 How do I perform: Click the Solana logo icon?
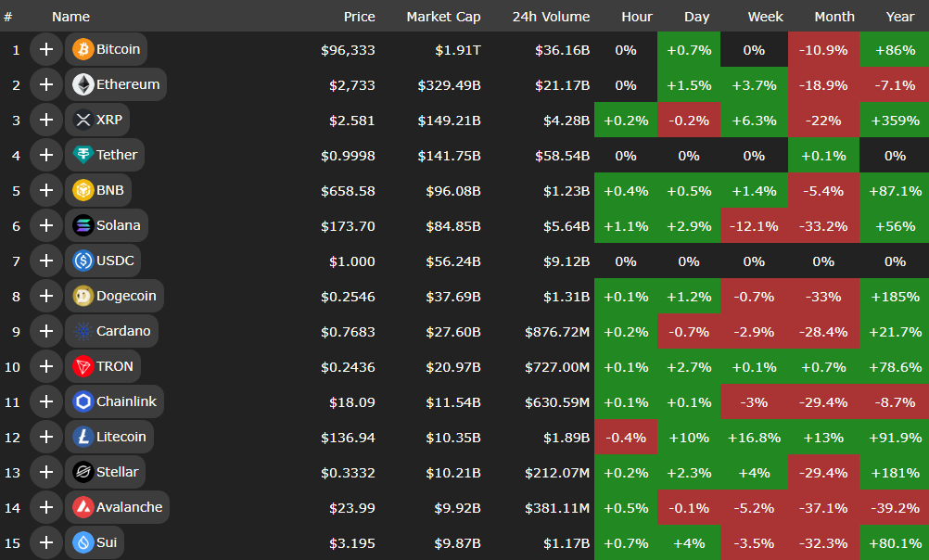pos(83,225)
